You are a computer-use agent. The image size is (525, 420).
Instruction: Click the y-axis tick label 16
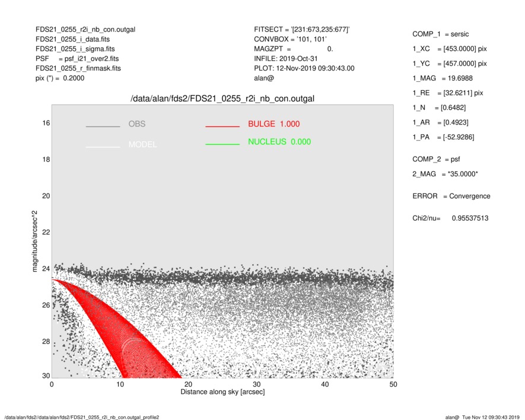(x=46, y=123)
